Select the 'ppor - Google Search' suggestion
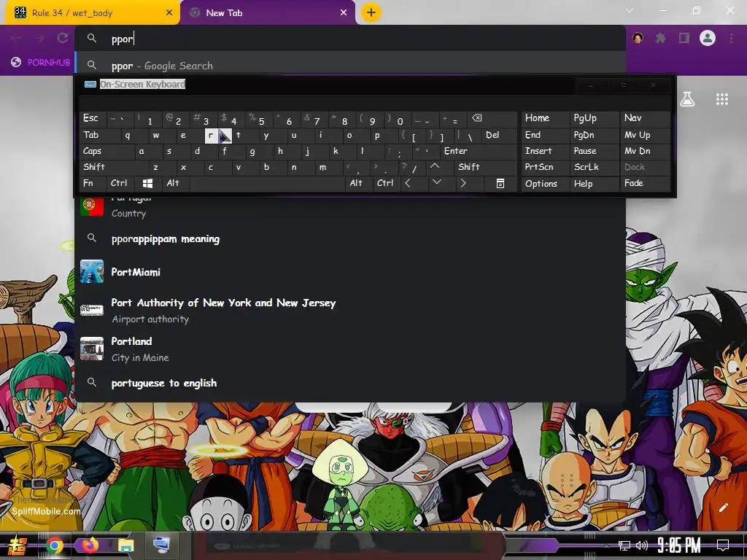Screen dimensions: 747x560 pyautogui.click(x=350, y=66)
